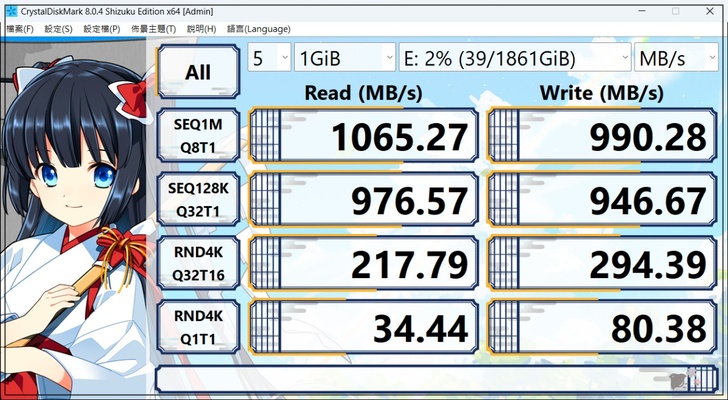This screenshot has height=400, width=728.
Task: Open the 設定(S) menu
Action: [56, 29]
